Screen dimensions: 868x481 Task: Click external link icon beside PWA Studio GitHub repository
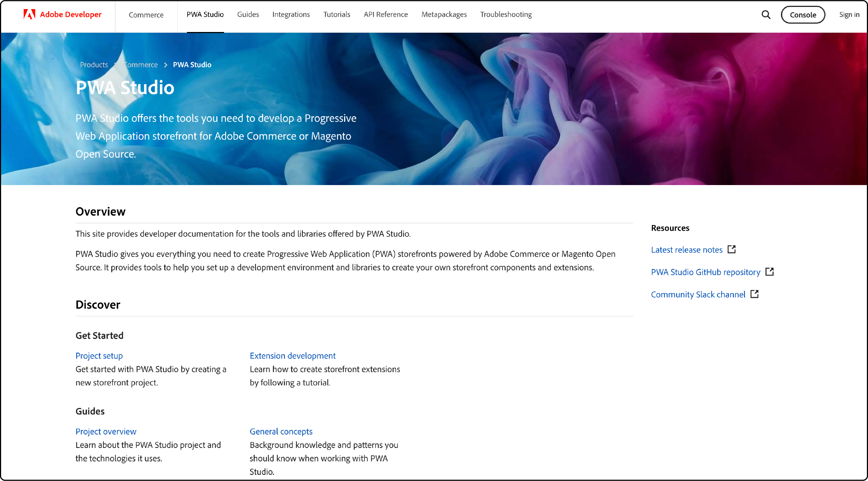770,272
